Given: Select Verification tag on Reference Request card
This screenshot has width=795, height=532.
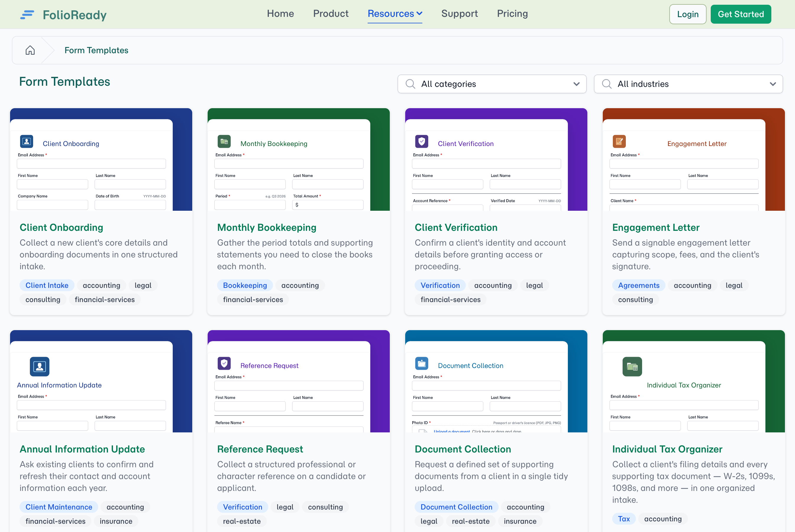Looking at the screenshot, I should [243, 507].
